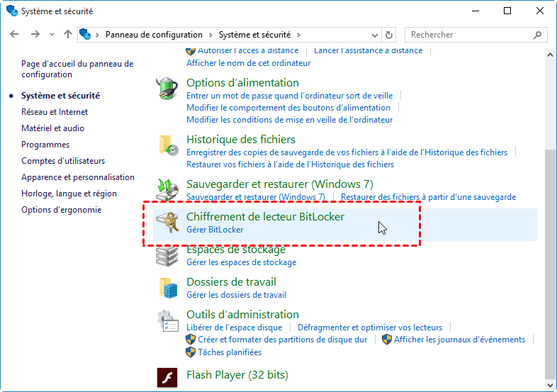Click the BitLocker drive lock icon
The width and height of the screenshot is (557, 392).
click(x=167, y=222)
